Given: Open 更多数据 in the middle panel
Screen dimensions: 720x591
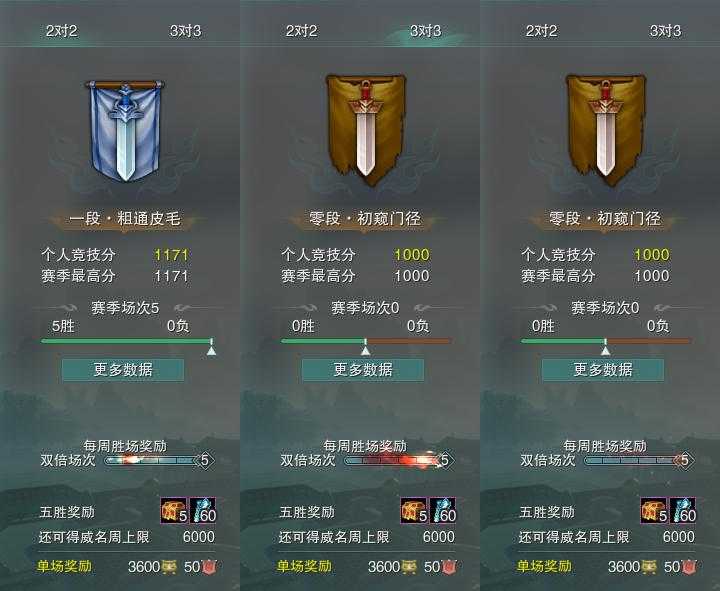Looking at the screenshot, I should pyautogui.click(x=363, y=370).
